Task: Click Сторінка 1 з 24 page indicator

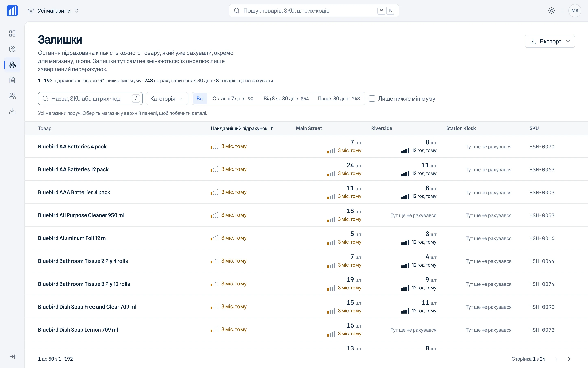Action: click(x=528, y=359)
